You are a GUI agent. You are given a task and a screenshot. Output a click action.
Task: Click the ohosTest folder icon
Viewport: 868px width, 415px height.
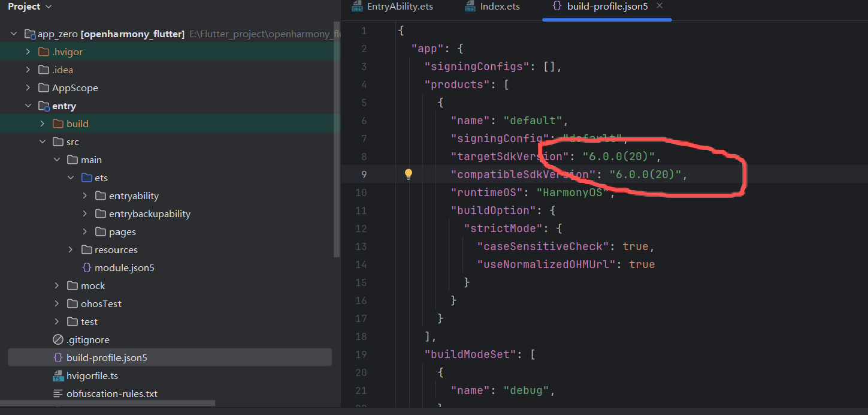[x=72, y=304]
